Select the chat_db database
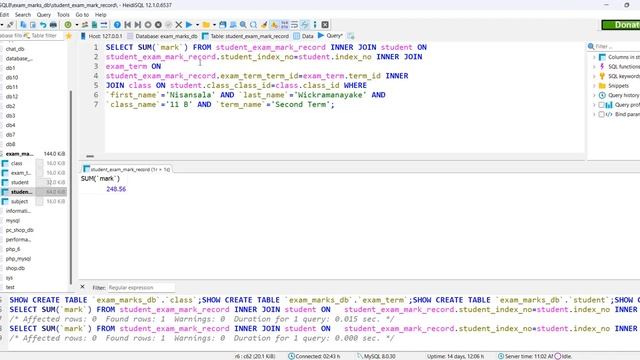The width and height of the screenshot is (640, 360). click(x=15, y=49)
